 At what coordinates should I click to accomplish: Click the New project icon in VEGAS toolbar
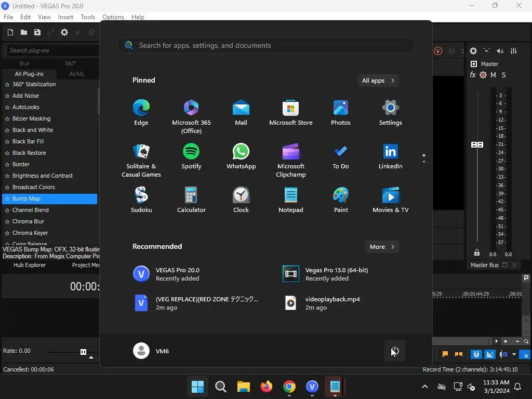click(x=10, y=32)
